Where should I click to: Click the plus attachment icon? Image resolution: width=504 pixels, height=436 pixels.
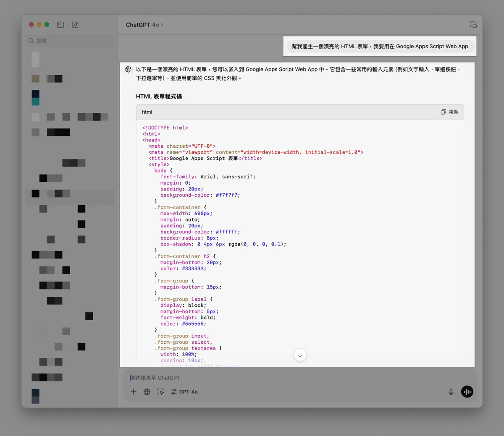coord(134,392)
